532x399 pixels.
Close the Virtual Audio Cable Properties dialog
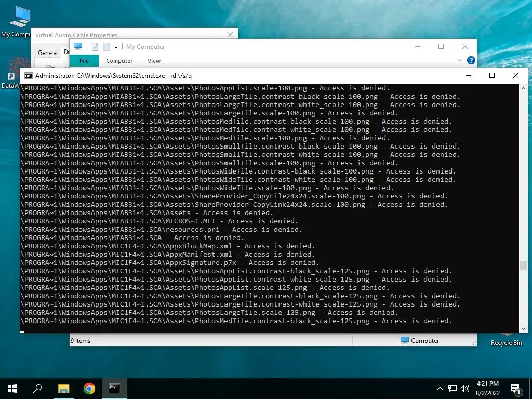[230, 35]
